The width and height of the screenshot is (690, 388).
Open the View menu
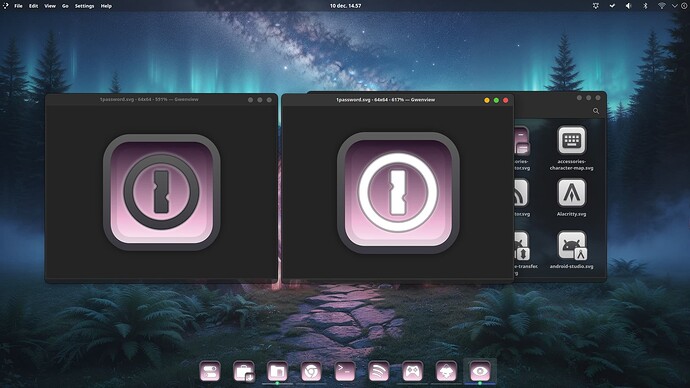coord(50,6)
